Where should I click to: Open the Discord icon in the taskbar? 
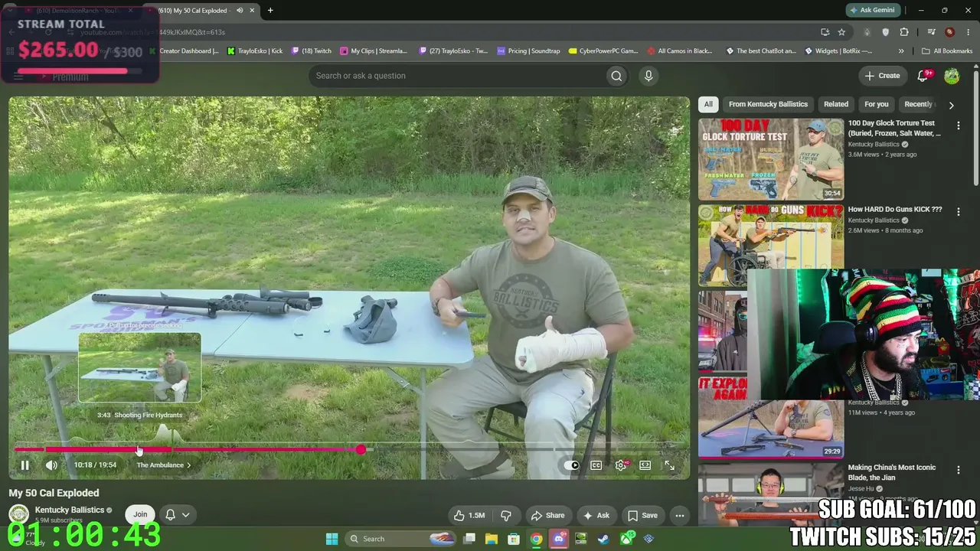pos(559,539)
